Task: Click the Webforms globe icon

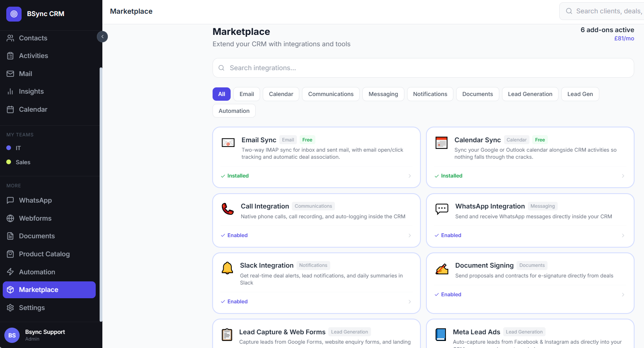Action: tap(10, 218)
